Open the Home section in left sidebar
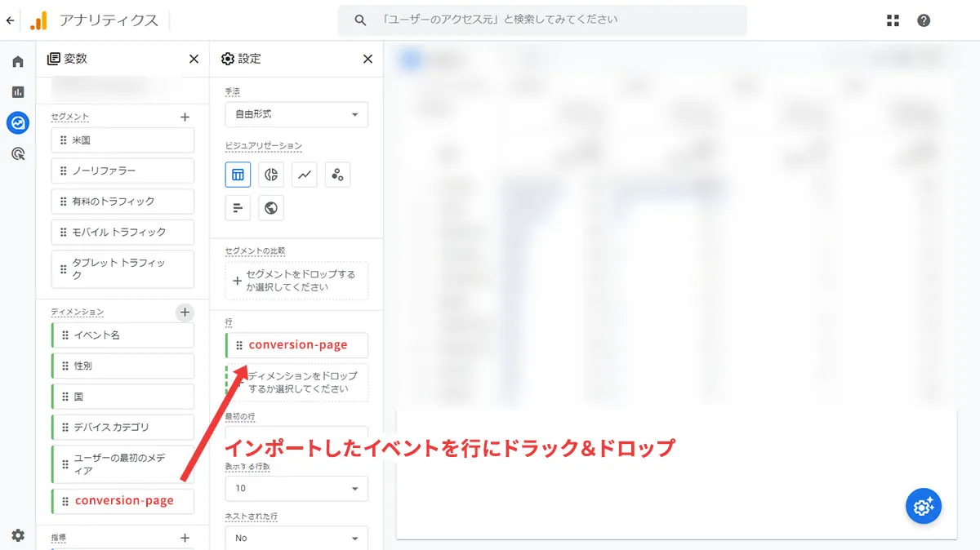 [x=18, y=60]
